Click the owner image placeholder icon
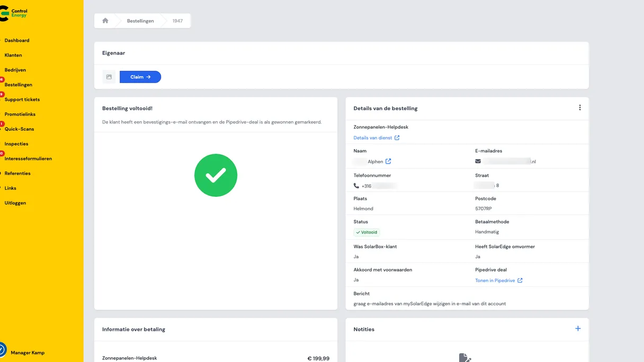Image resolution: width=644 pixels, height=362 pixels. click(109, 77)
